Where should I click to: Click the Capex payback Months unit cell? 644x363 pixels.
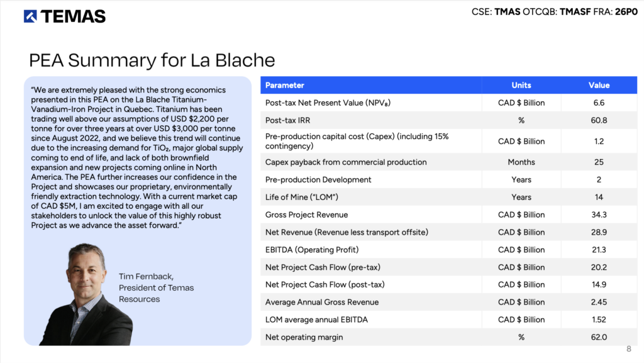click(x=521, y=162)
